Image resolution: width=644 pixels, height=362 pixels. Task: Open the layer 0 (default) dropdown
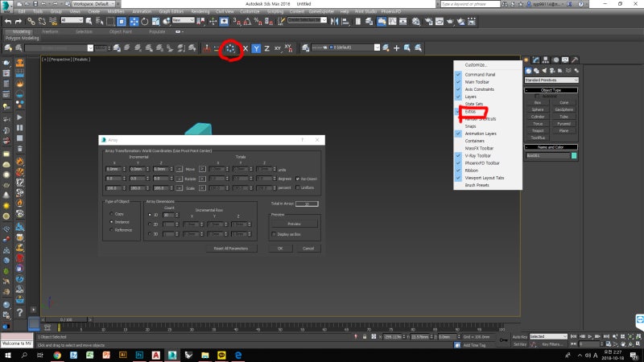click(x=346, y=47)
